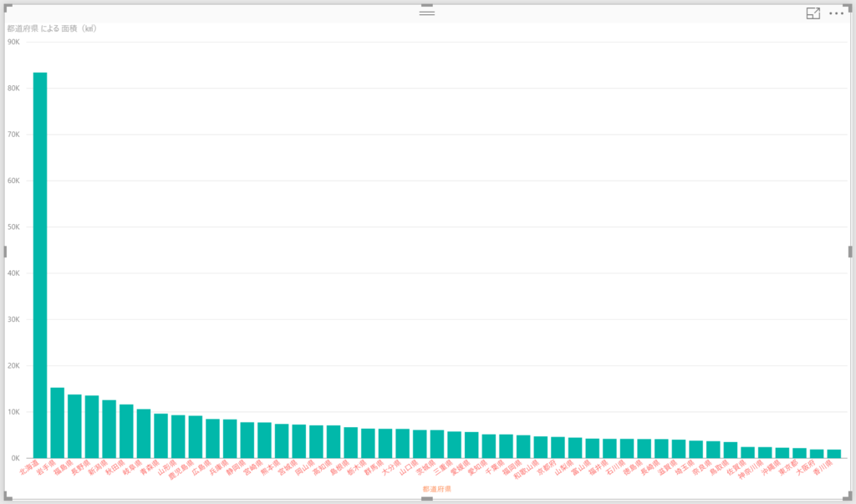Select the 香川県 bar
Viewport: 856px width, 504px height.
pyautogui.click(x=833, y=454)
